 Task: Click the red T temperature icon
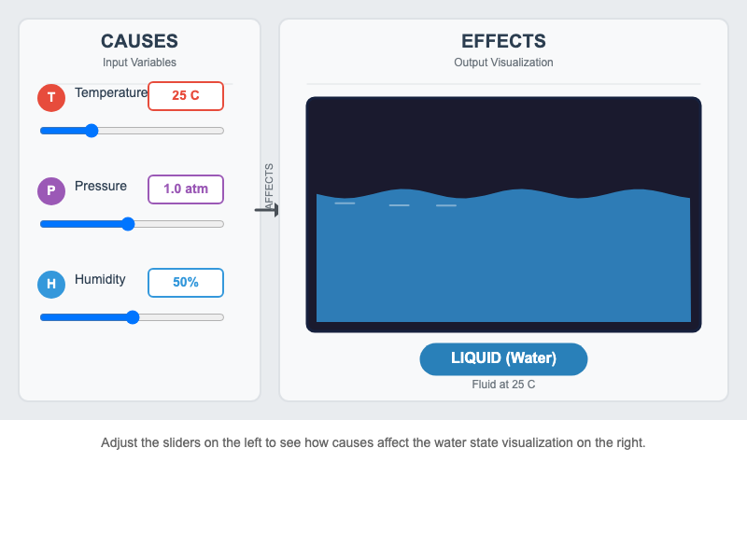click(x=51, y=97)
